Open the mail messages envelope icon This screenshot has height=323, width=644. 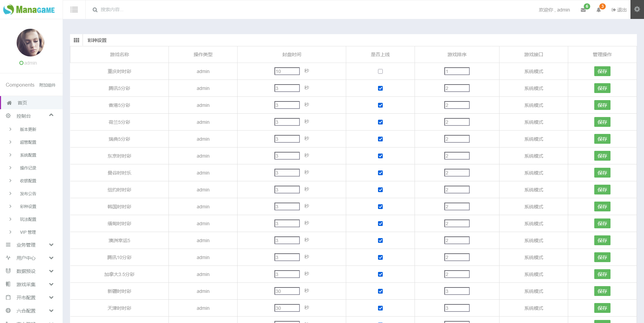[583, 10]
